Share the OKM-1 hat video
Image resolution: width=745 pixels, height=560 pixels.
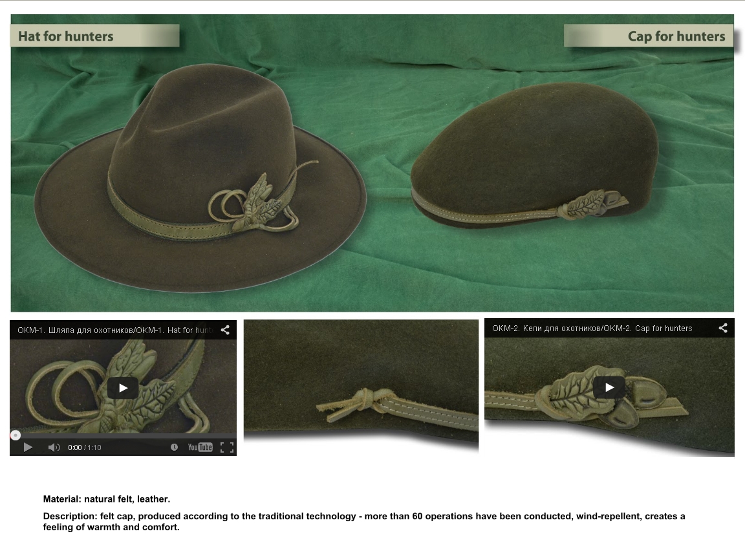[225, 330]
